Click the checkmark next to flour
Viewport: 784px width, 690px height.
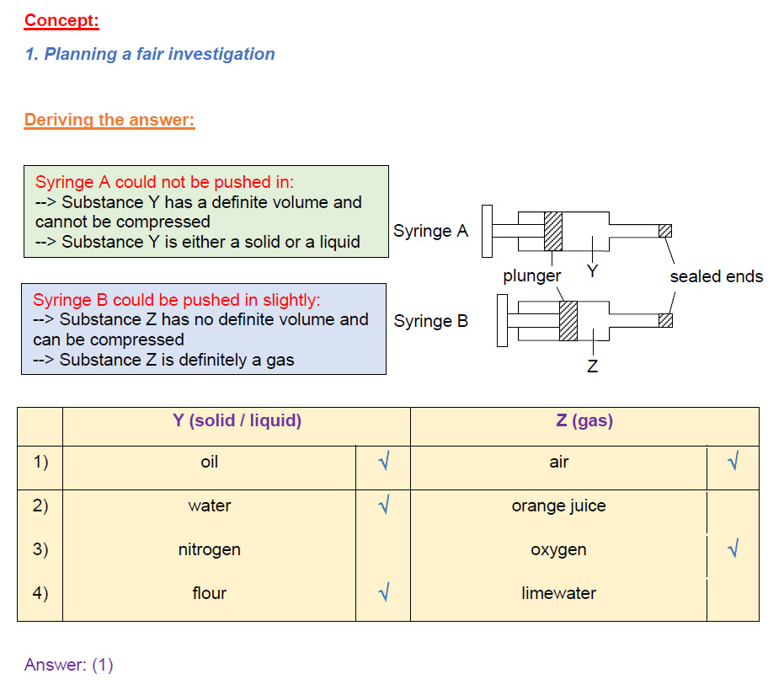(384, 592)
